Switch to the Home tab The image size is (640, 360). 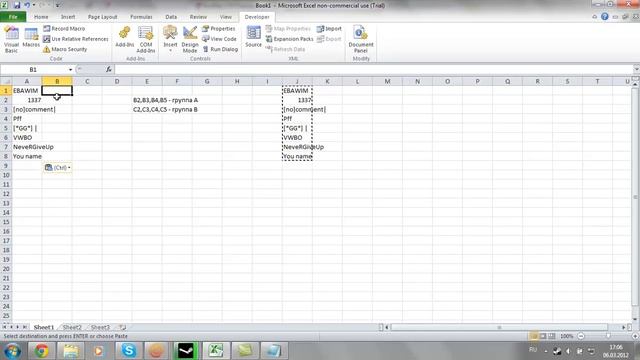(x=41, y=17)
